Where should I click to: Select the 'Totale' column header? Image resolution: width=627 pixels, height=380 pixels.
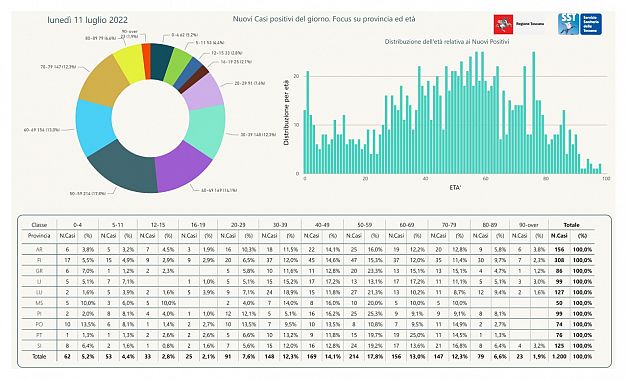(x=571, y=225)
